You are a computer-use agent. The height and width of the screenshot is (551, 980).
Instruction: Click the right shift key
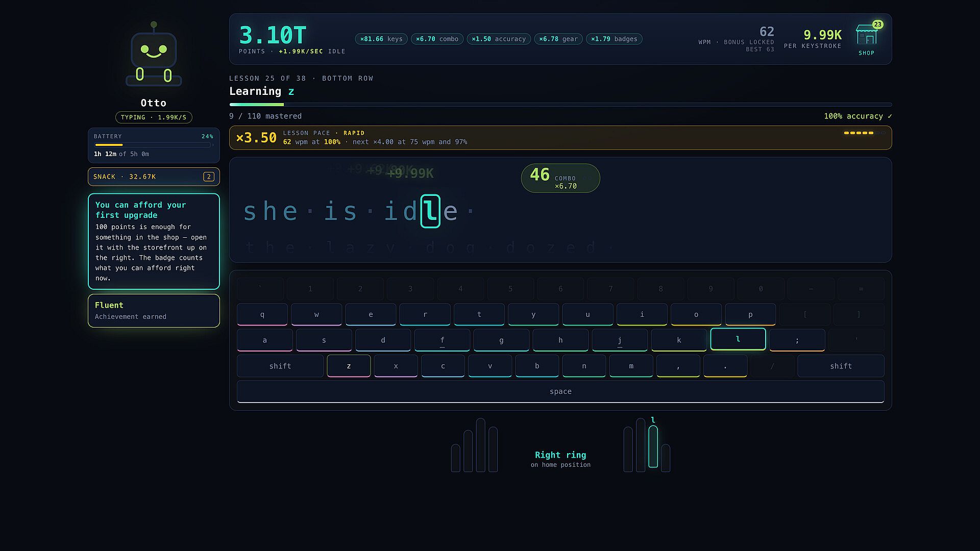[841, 366]
